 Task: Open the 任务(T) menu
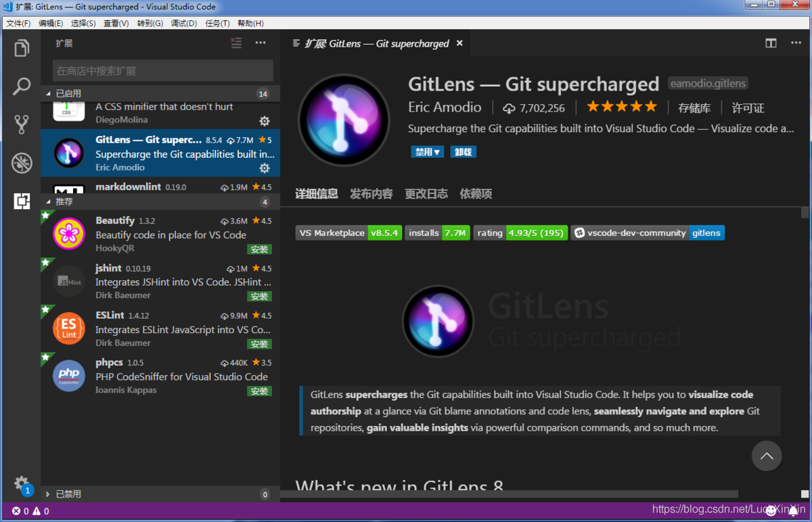tap(217, 23)
